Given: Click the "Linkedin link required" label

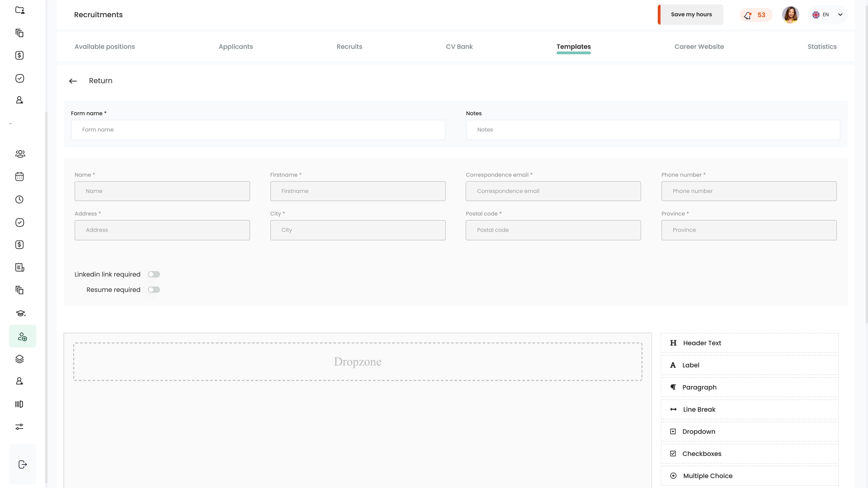Looking at the screenshot, I should 107,275.
